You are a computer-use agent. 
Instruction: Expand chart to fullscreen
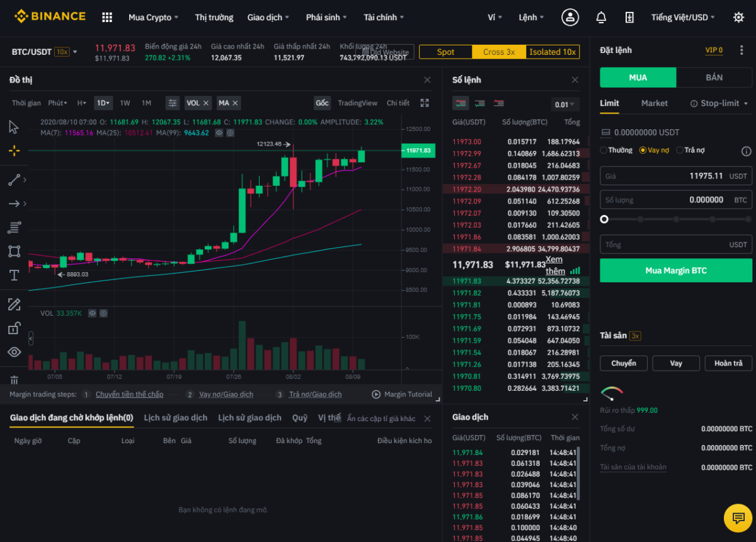pos(425,103)
